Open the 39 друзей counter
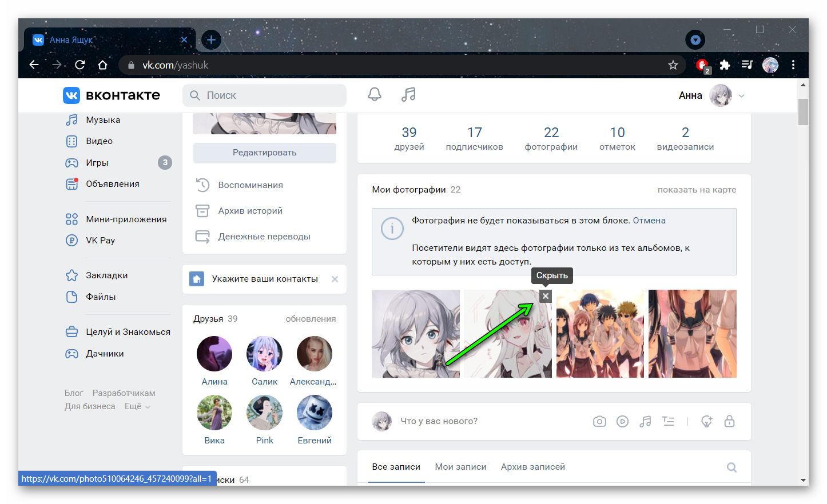This screenshot has height=504, width=827. (409, 139)
